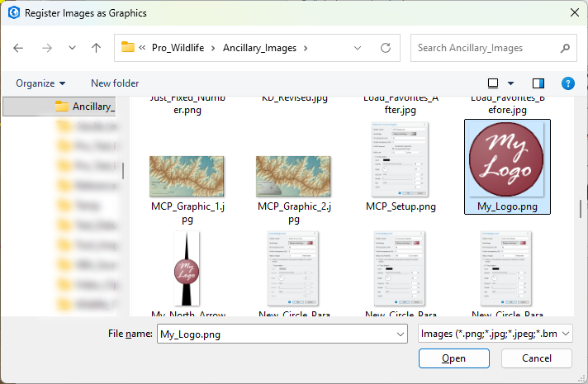This screenshot has height=384, width=588.
Task: Select Ancillary_Images in the breadcrumb path
Action: (259, 48)
